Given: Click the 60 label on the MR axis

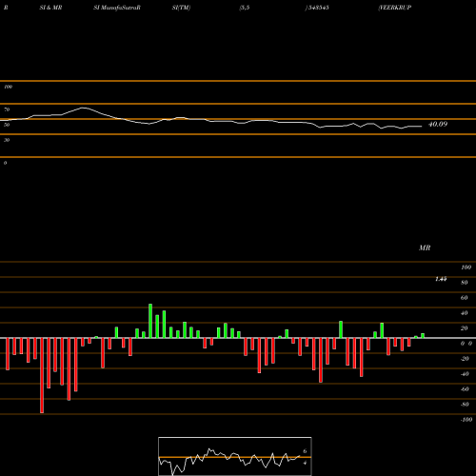Looking at the screenshot, I should tap(464, 298).
